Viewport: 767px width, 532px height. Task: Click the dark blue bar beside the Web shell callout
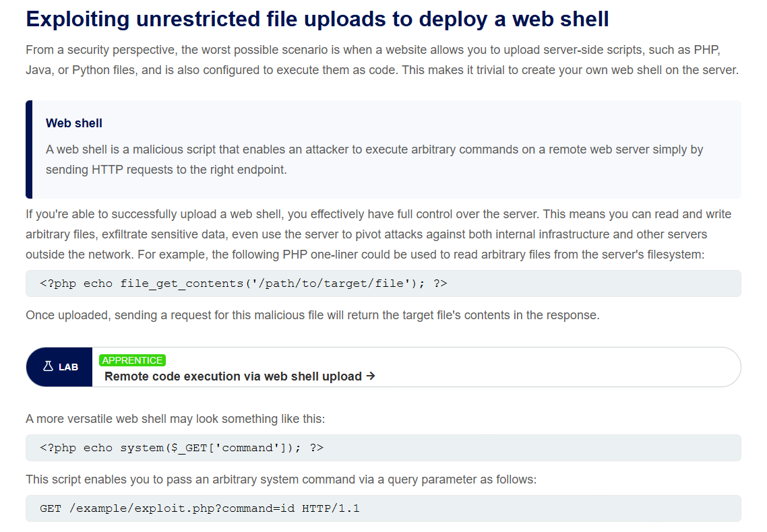pyautogui.click(x=29, y=149)
